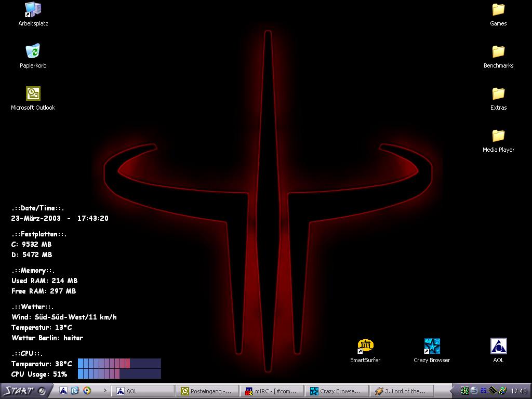Switch to the Lord of the... taskbar window
Viewport: 532px width, 399px height.
click(401, 391)
